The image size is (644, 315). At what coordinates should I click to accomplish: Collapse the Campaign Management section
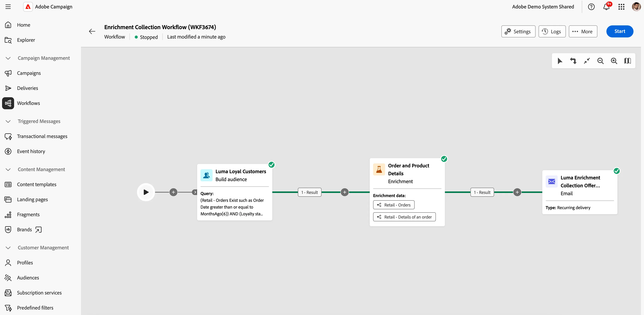[x=8, y=58]
